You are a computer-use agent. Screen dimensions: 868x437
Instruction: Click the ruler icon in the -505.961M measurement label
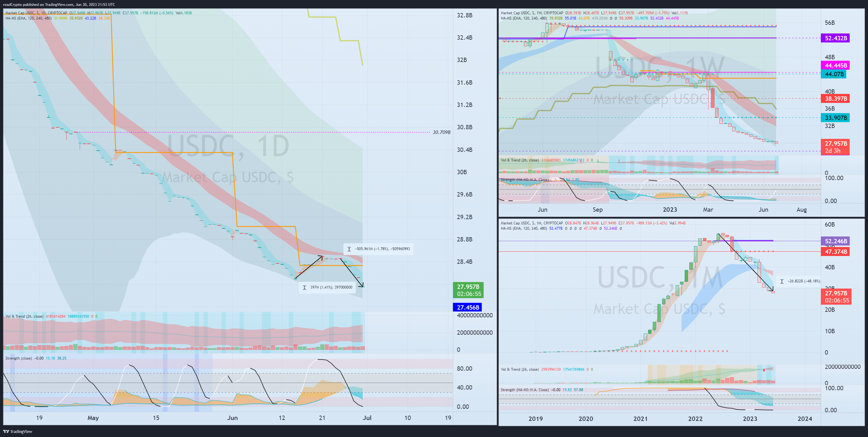[x=349, y=249]
